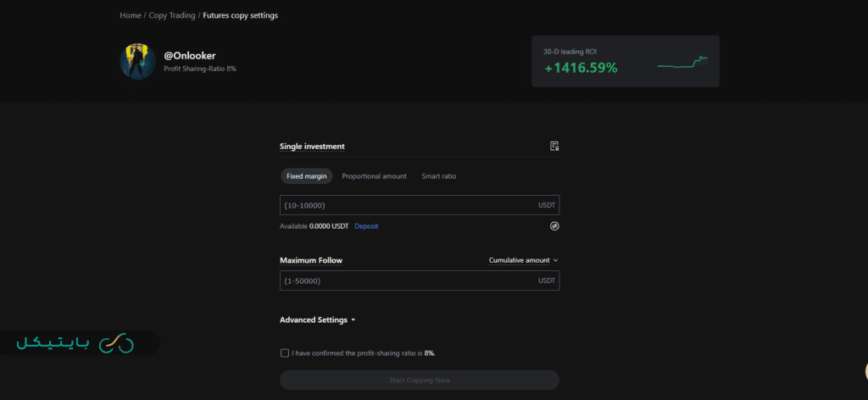Click the Deposit link
Screen dimensions: 868x400
366,226
